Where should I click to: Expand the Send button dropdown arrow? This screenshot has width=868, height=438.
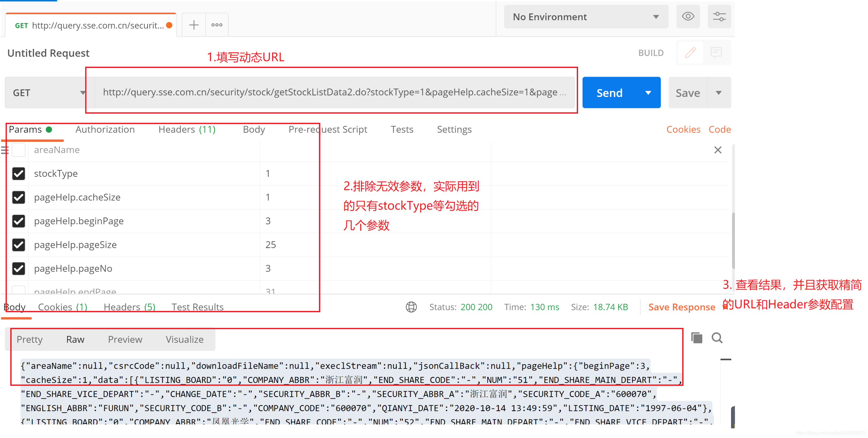pos(648,93)
